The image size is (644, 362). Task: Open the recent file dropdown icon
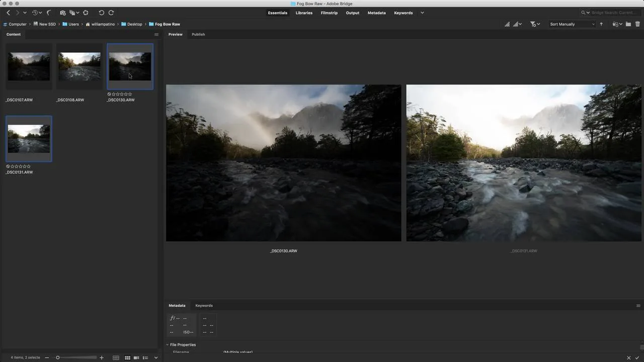coord(617,24)
